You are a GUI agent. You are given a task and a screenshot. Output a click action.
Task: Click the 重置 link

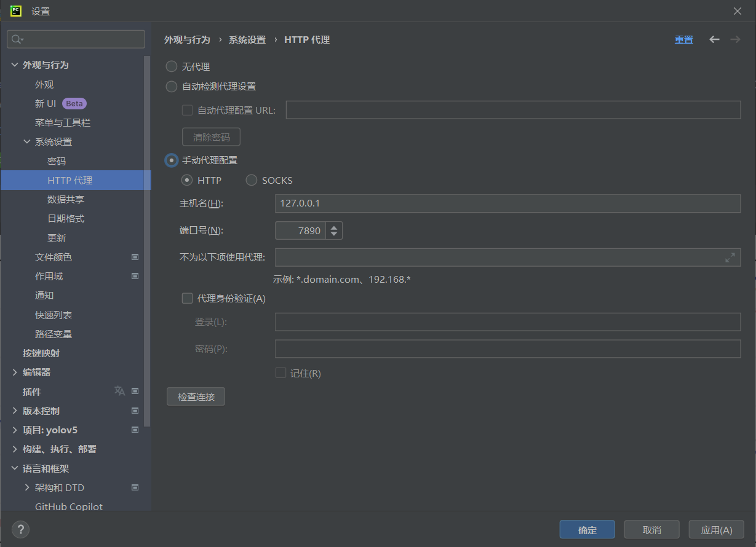683,39
